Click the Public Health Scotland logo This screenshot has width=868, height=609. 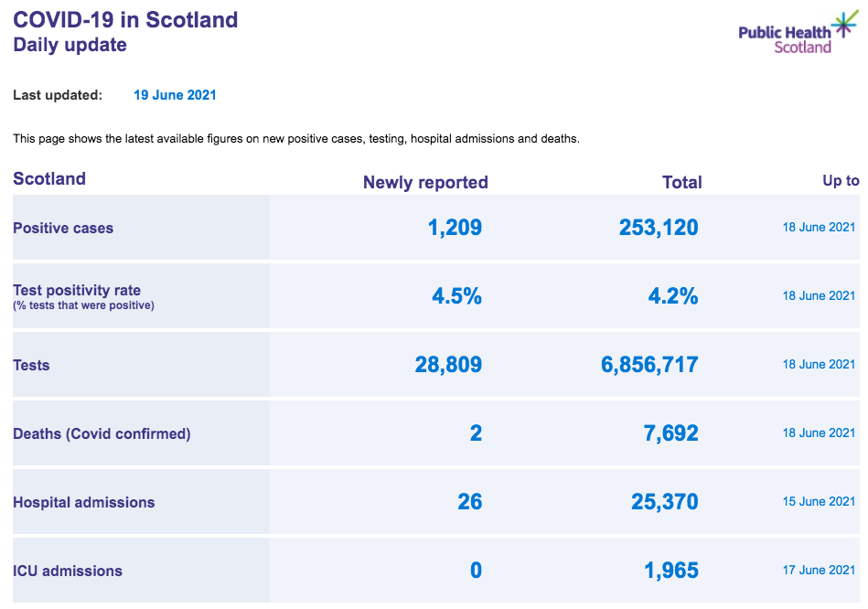point(798,33)
